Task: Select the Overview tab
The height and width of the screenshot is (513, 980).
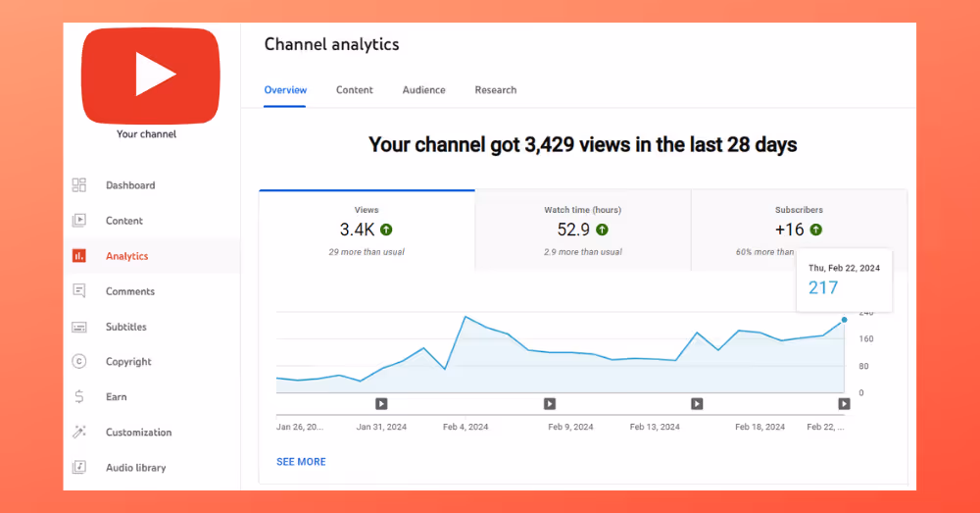Action: (x=285, y=90)
